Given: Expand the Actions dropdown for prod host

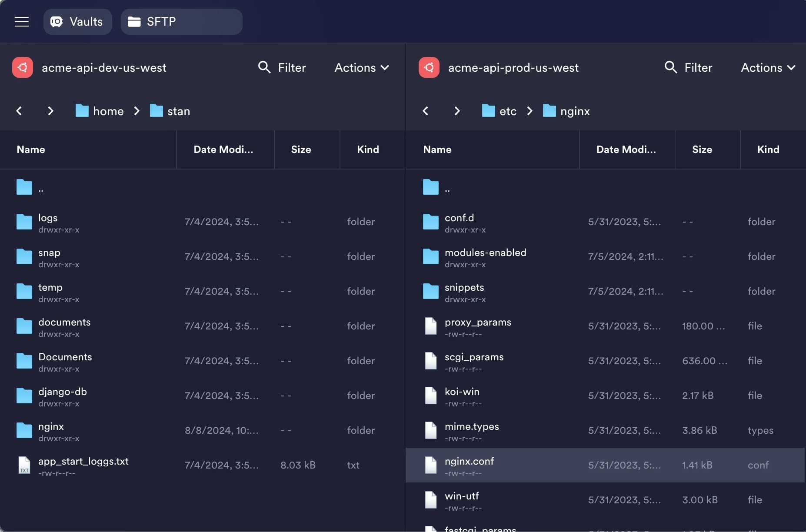Looking at the screenshot, I should (x=768, y=67).
